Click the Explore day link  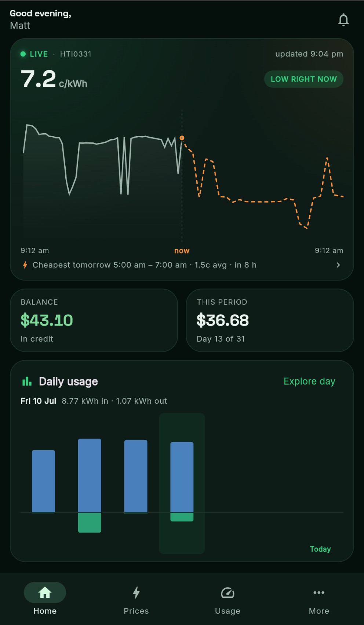coord(309,381)
